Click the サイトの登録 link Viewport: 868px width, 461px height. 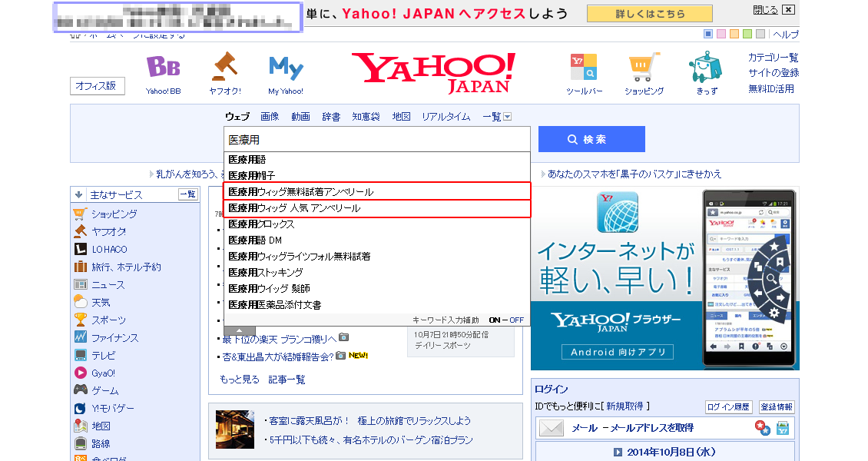coord(774,73)
